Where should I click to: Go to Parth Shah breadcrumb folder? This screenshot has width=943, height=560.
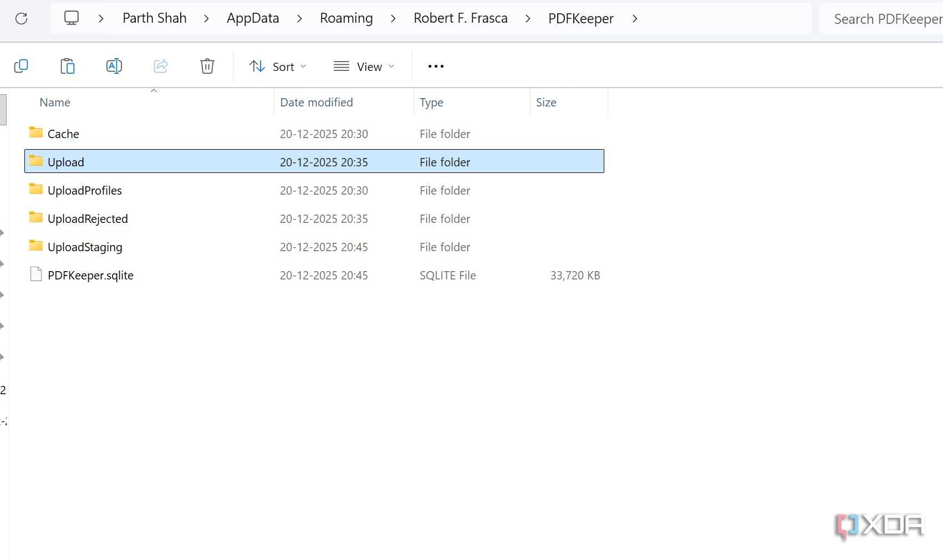(x=155, y=18)
